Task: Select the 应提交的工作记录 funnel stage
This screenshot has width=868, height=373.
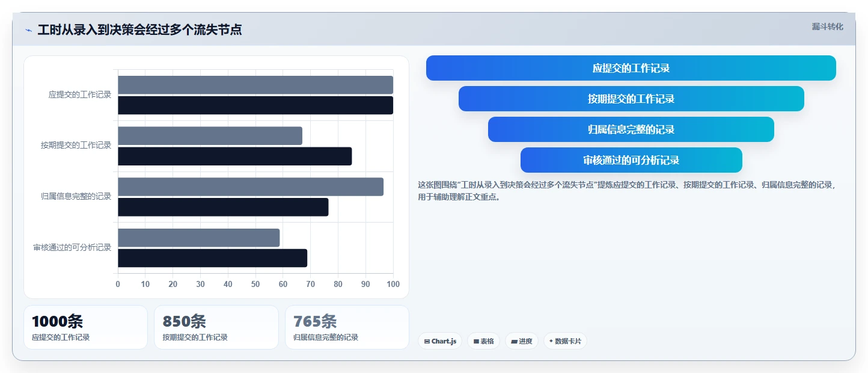Action: pyautogui.click(x=631, y=68)
